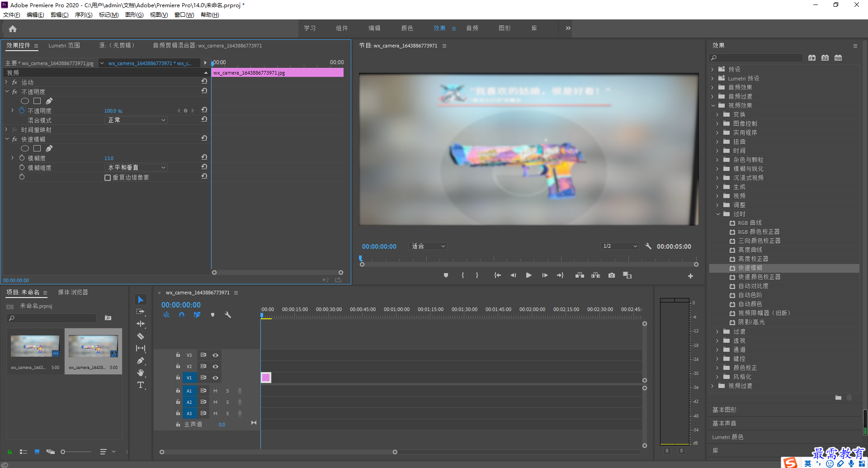Toggle lock on track V1
868x468 pixels.
(178, 377)
